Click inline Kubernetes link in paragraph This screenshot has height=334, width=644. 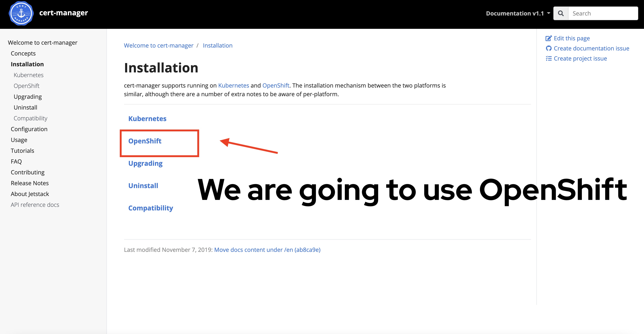click(233, 85)
